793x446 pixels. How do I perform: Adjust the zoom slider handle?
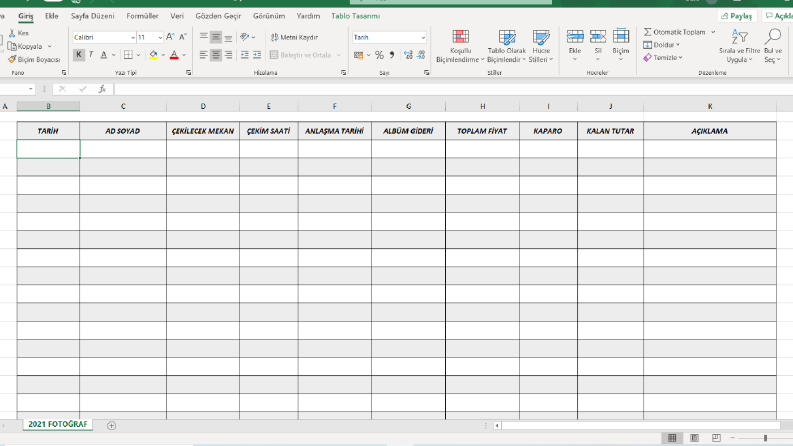[766, 438]
